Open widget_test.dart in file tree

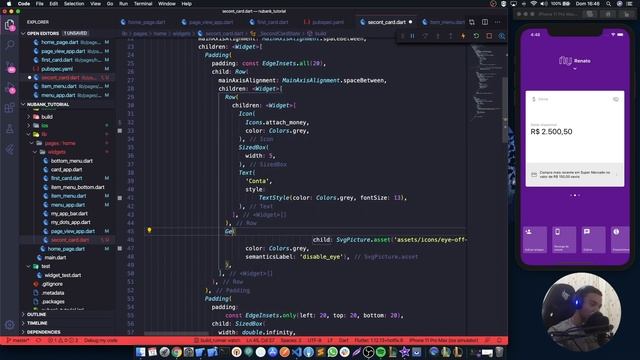coord(62,275)
